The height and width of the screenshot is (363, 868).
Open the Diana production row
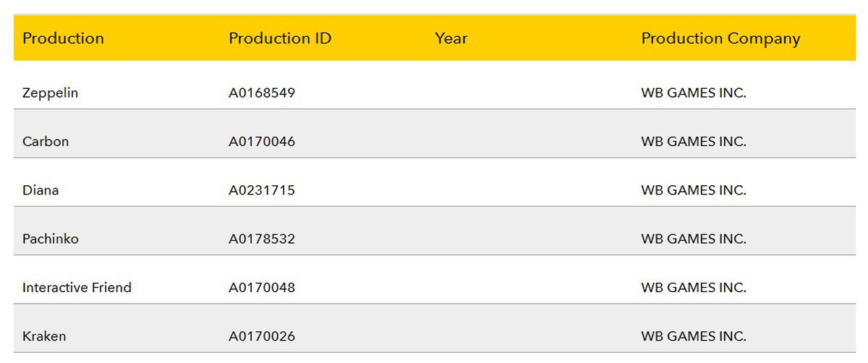click(41, 190)
